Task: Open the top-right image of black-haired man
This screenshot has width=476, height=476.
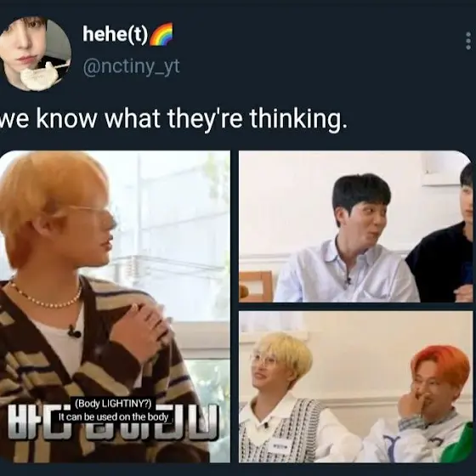Action: (x=356, y=226)
